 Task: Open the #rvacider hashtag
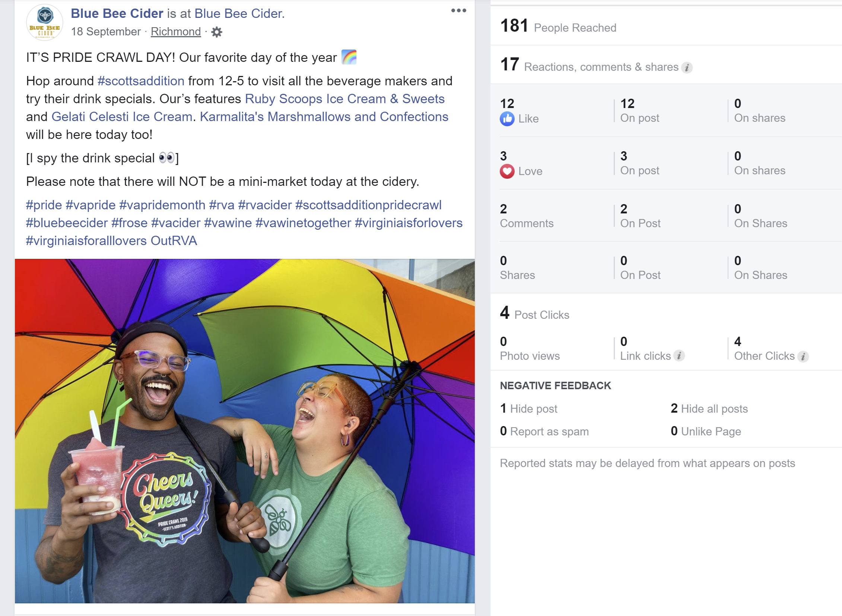265,205
